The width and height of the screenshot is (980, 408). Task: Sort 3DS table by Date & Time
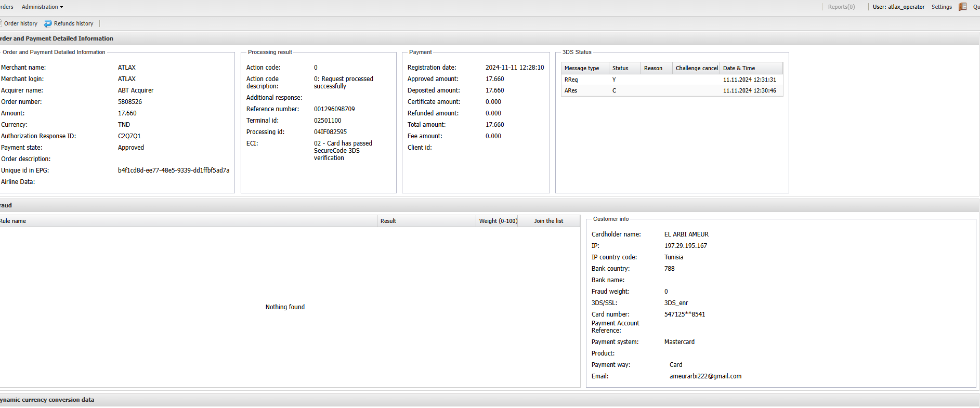(x=739, y=68)
